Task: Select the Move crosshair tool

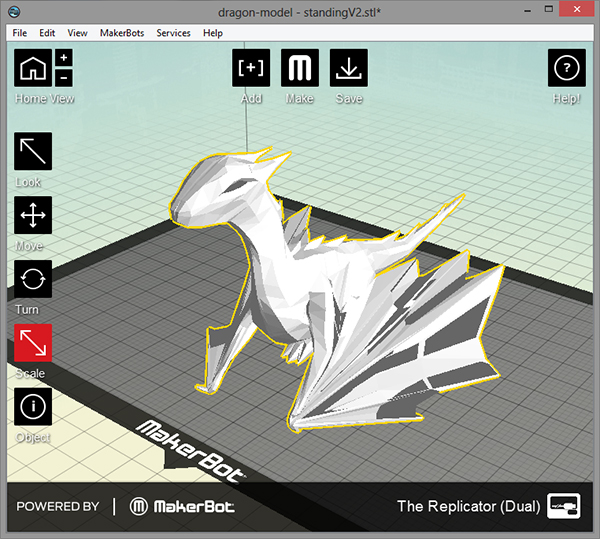Action: click(x=33, y=215)
